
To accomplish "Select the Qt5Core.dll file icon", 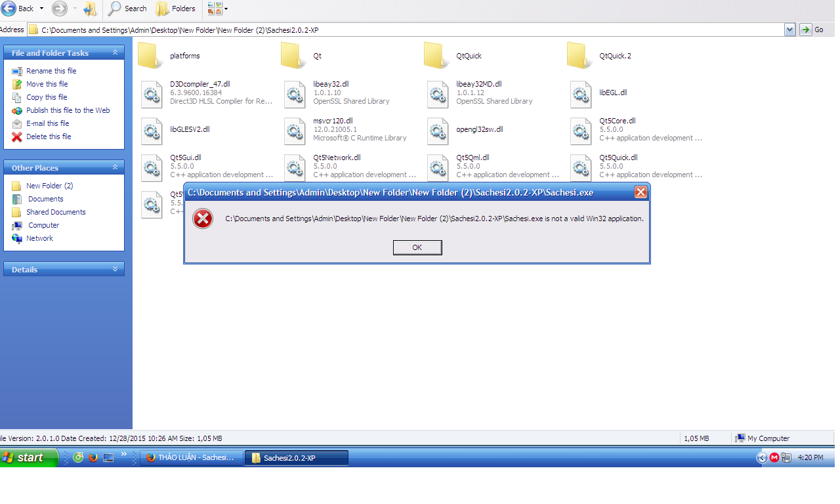I will coord(581,131).
